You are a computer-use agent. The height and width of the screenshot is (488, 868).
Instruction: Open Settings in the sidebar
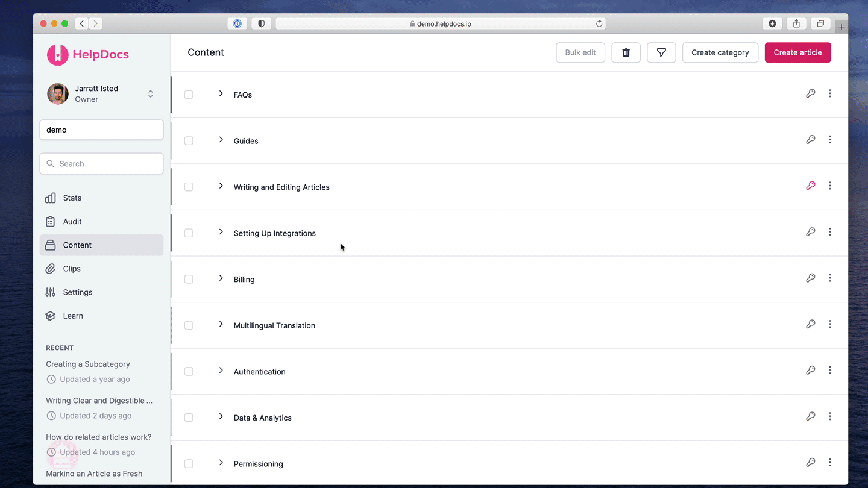101,292
